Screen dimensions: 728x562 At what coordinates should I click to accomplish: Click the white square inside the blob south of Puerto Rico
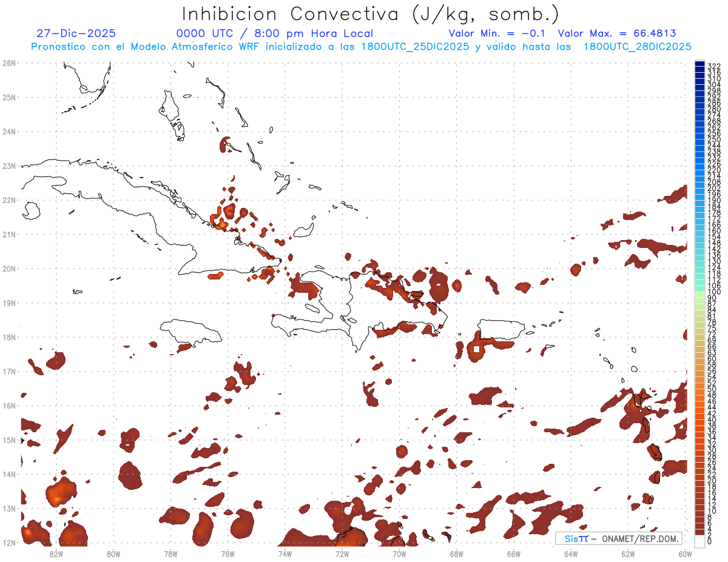point(476,349)
